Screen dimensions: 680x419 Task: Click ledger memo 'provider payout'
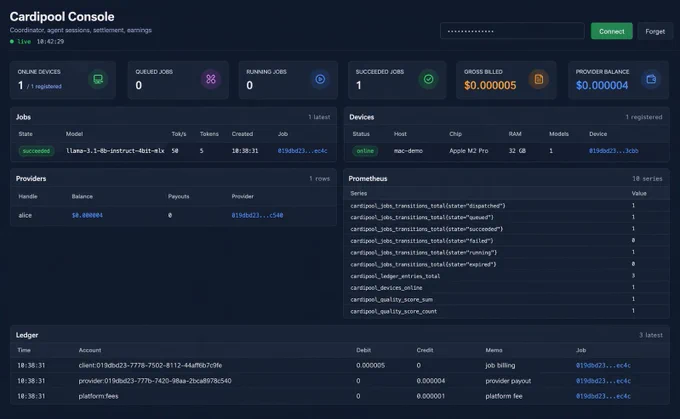pyautogui.click(x=508, y=381)
